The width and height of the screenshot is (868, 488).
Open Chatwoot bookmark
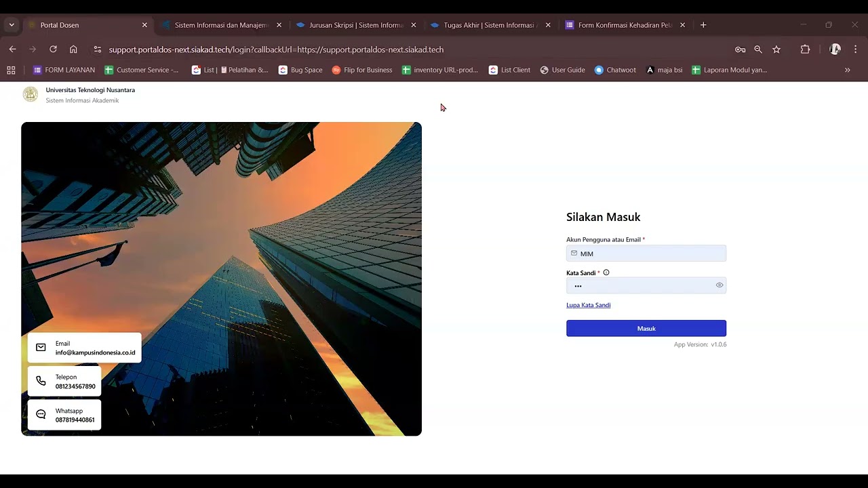click(x=615, y=70)
